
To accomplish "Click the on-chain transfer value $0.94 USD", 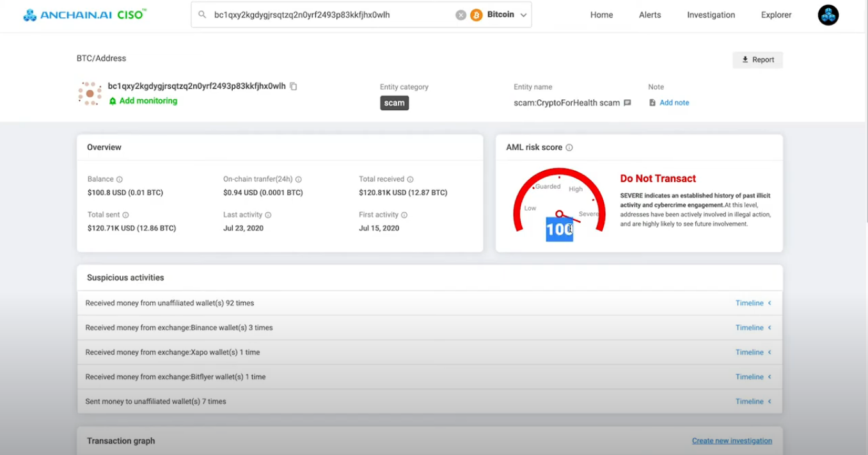I will [263, 193].
